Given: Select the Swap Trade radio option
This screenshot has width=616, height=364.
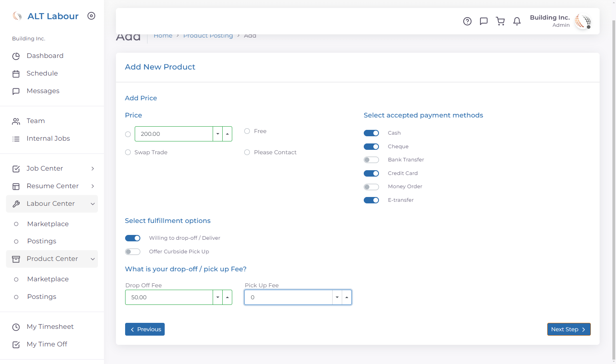Looking at the screenshot, I should point(128,152).
